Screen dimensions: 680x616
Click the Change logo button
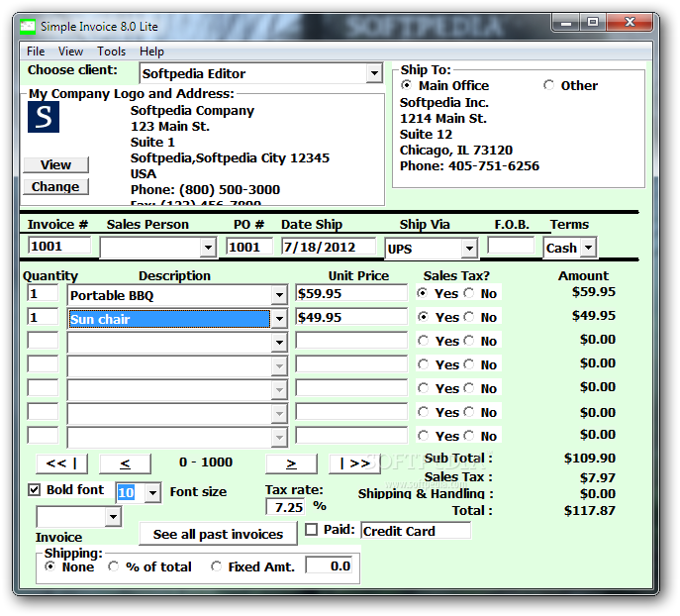coord(55,186)
